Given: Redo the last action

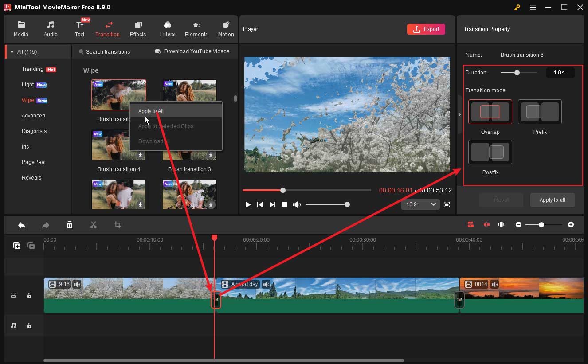Looking at the screenshot, I should tap(46, 225).
